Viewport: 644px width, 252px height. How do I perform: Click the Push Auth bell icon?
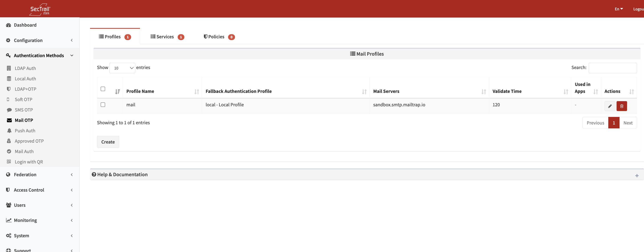tap(9, 131)
